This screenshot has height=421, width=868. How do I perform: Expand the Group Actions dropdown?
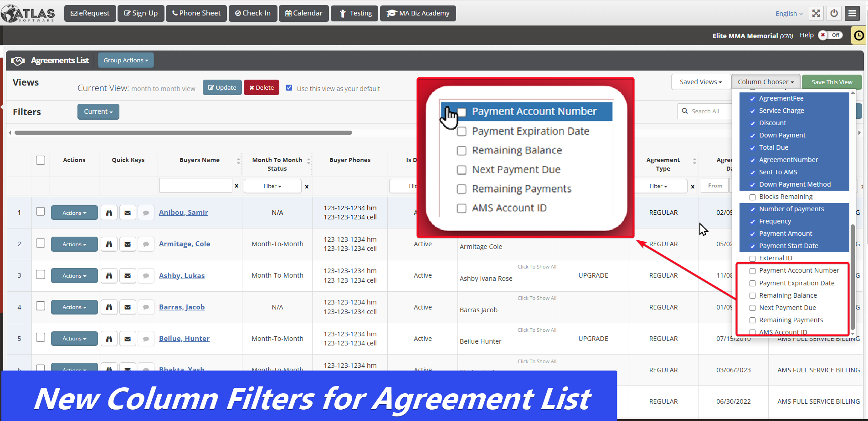click(125, 60)
